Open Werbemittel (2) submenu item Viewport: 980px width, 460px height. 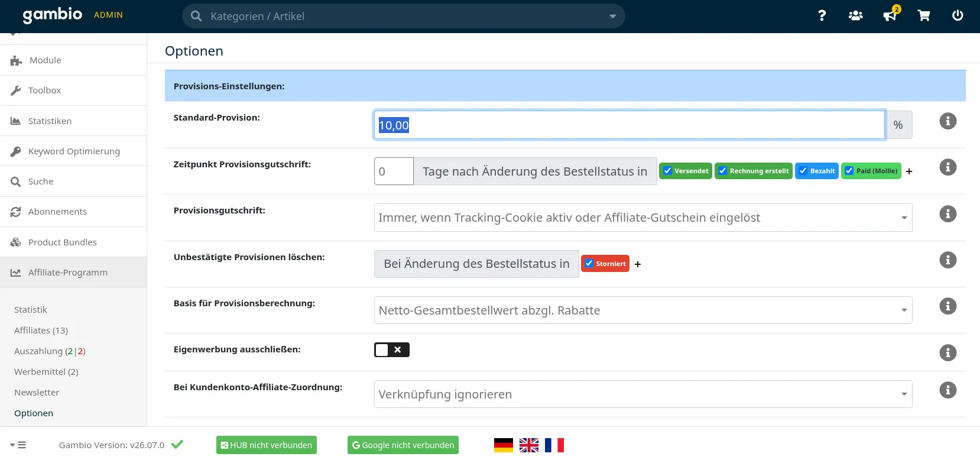[x=46, y=372]
